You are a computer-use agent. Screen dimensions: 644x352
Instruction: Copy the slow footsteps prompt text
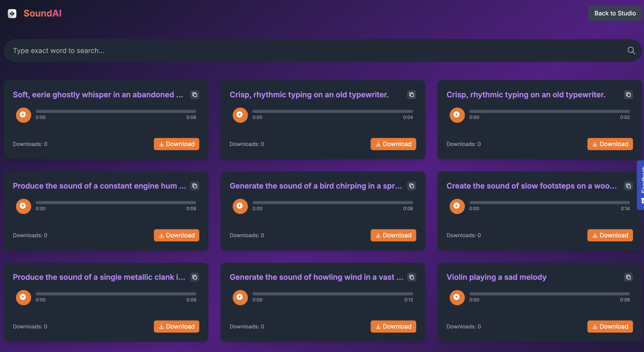coord(628,186)
